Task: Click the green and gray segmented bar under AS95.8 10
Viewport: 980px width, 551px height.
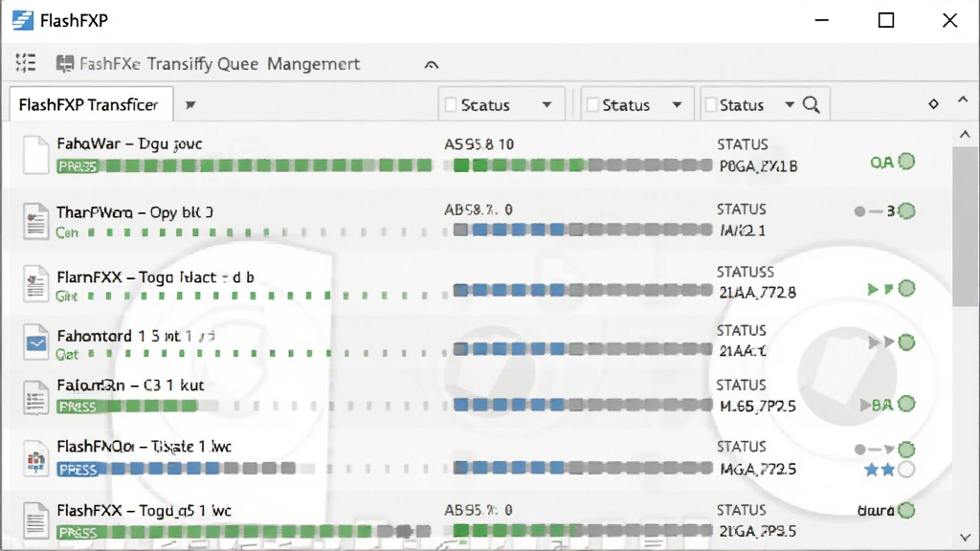Action: [x=583, y=165]
